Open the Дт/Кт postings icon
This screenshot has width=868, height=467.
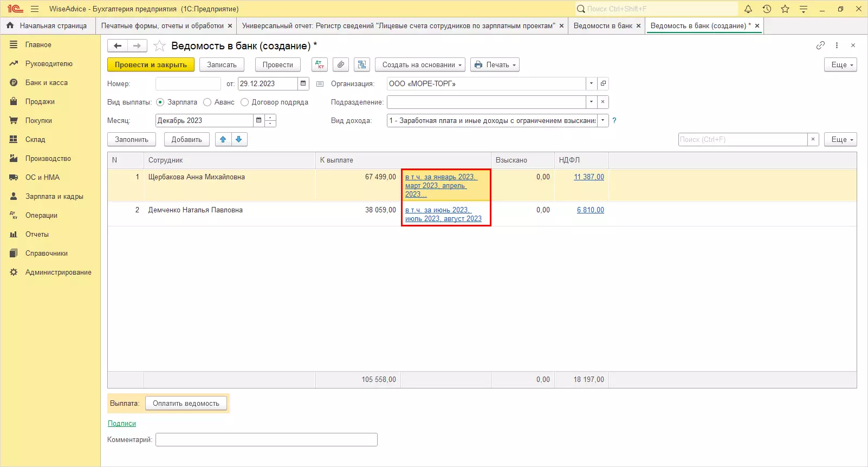click(x=320, y=65)
